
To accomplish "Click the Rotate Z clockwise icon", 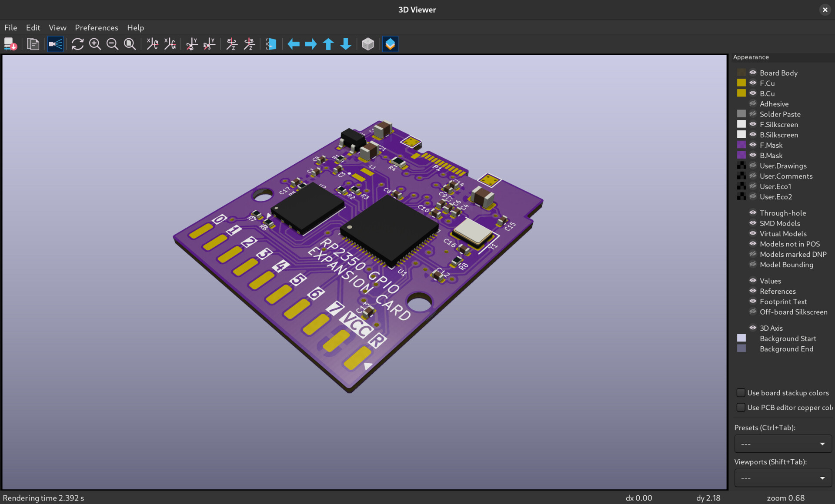I will click(x=232, y=44).
